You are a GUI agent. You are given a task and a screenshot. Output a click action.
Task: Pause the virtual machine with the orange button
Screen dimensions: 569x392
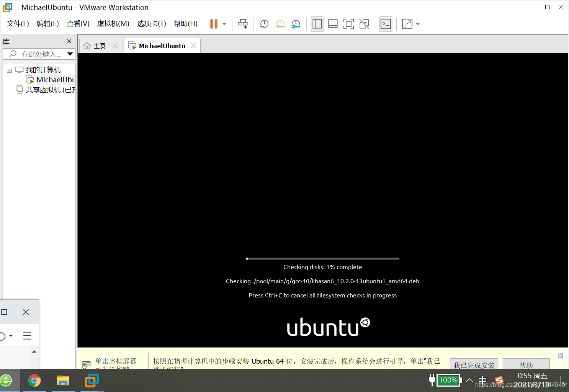coord(214,24)
